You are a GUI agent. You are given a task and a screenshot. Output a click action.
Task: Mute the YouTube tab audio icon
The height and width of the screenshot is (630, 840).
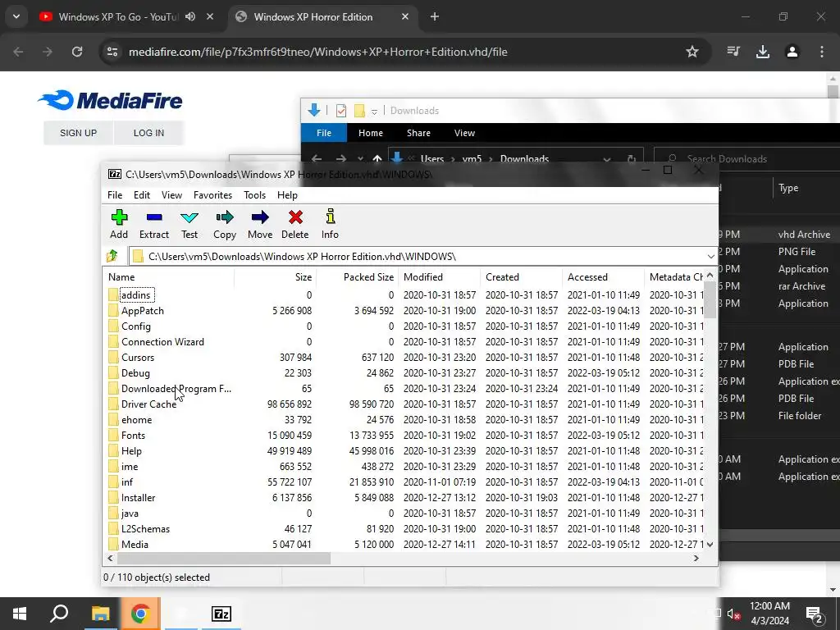(190, 16)
